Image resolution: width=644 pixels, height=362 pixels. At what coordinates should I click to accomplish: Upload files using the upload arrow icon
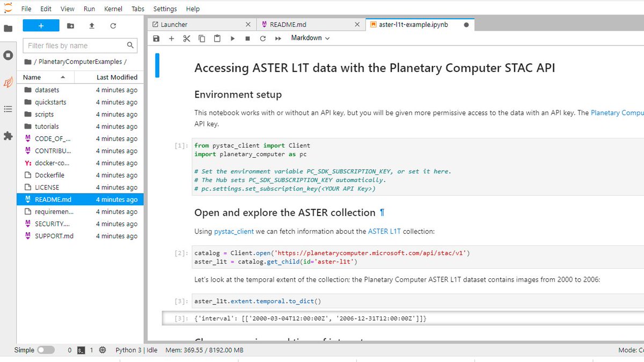tap(92, 25)
